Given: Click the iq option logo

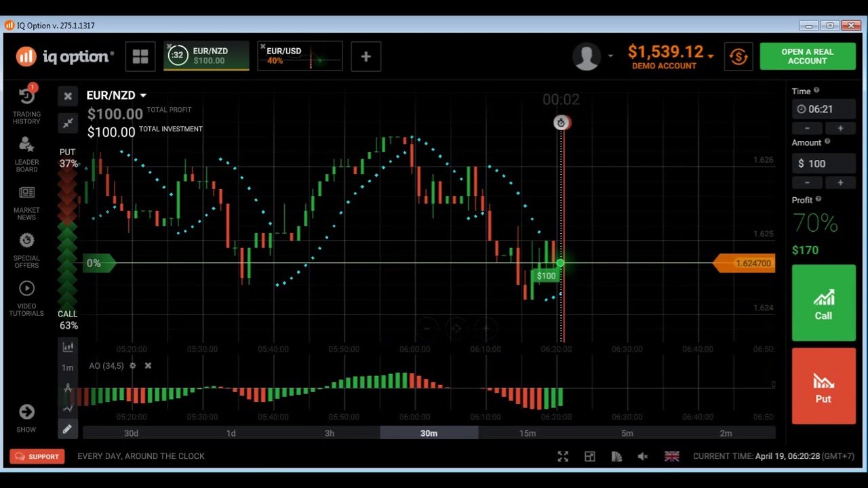Looking at the screenshot, I should pos(65,56).
